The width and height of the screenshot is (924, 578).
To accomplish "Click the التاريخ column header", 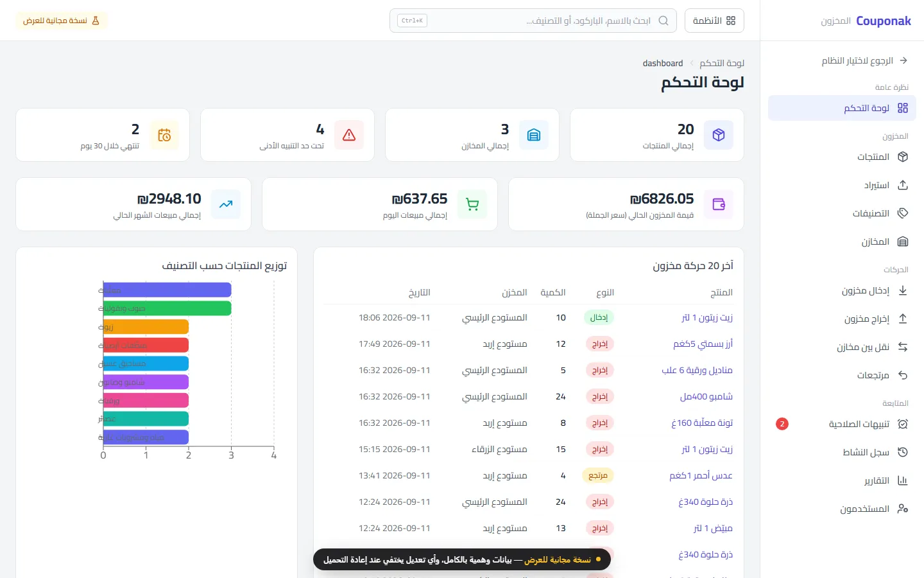I will (419, 292).
